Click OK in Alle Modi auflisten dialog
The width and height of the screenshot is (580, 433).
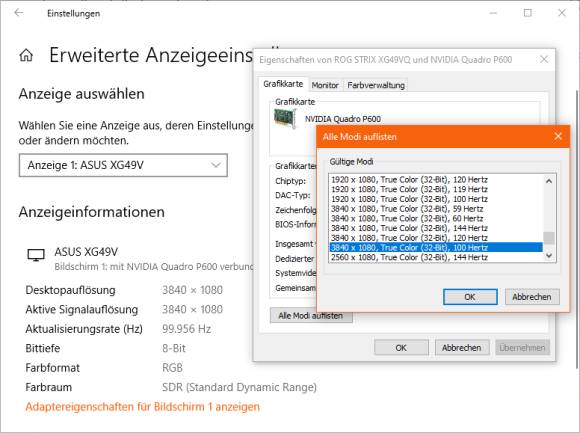coord(470,297)
